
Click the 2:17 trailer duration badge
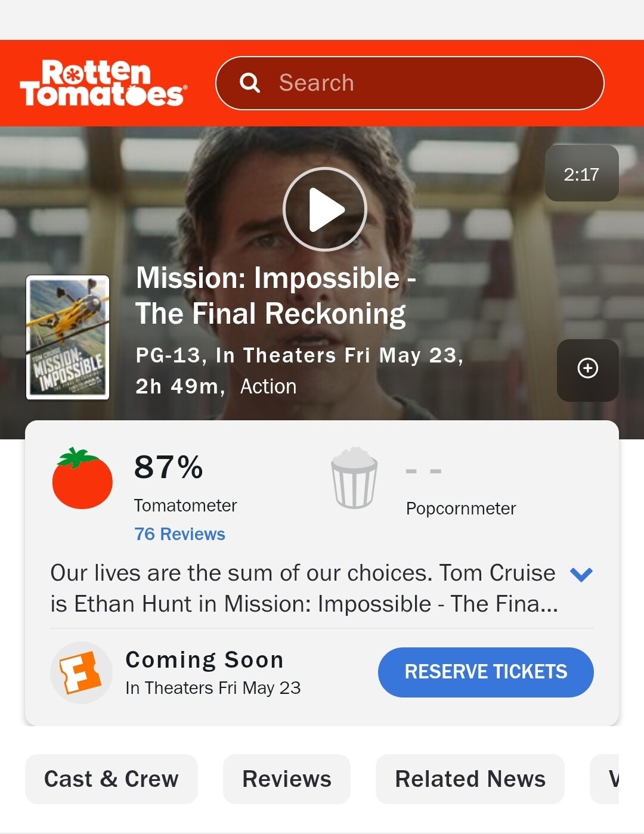coord(582,173)
